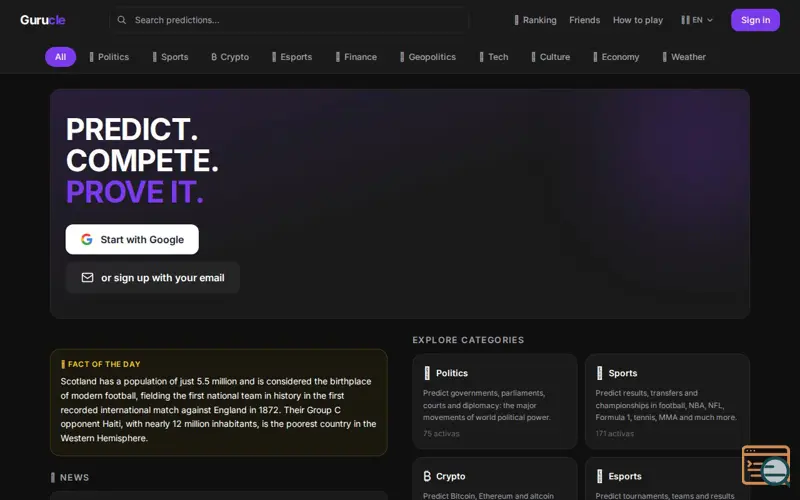Click the Politics card icon
The height and width of the screenshot is (500, 800).
(427, 373)
